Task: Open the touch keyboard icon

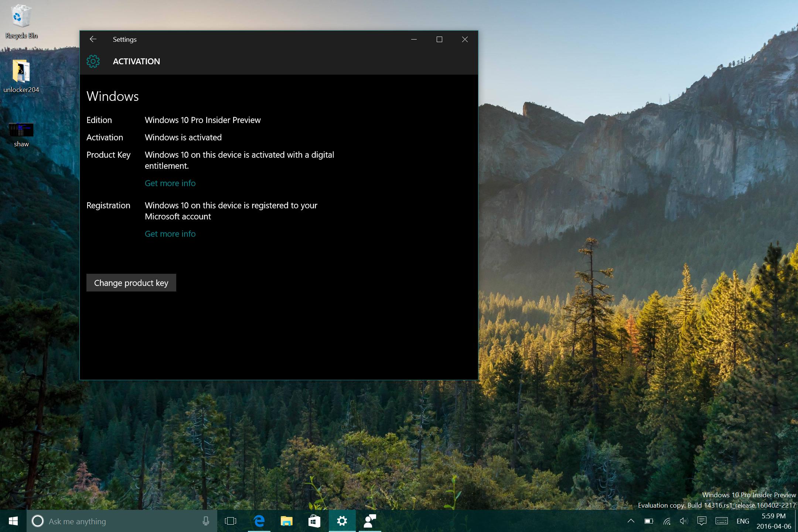Action: 722,521
